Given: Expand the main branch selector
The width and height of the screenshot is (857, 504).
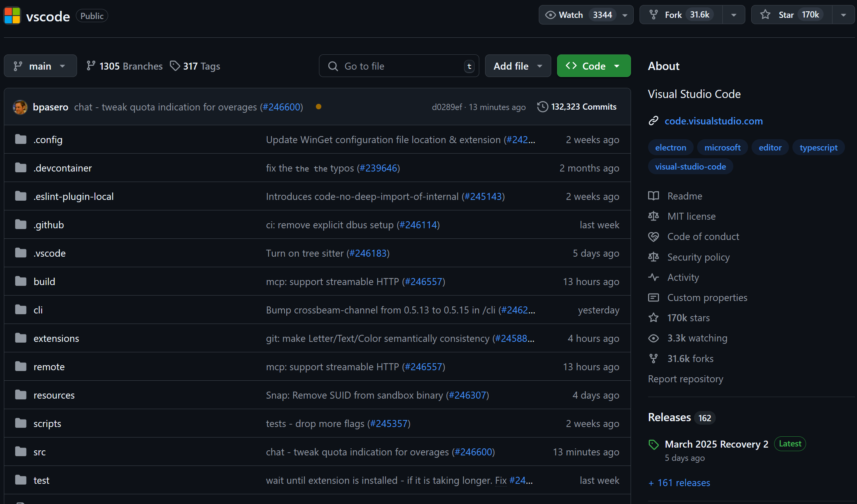Looking at the screenshot, I should coord(40,66).
